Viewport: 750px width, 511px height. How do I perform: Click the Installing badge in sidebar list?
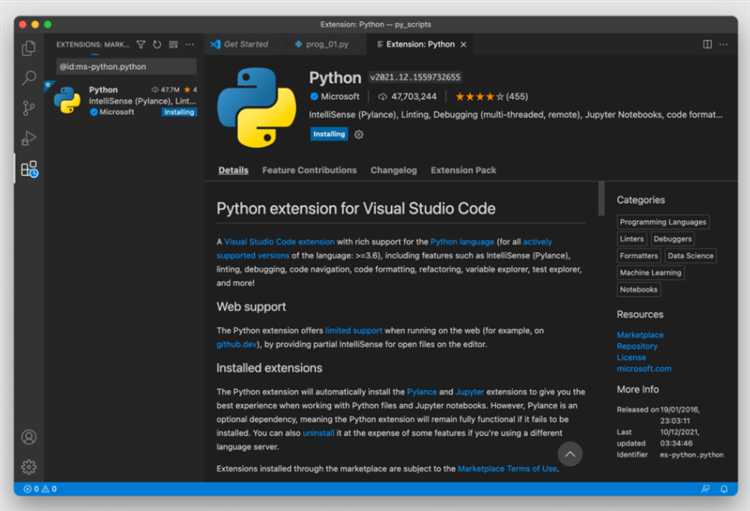[x=179, y=112]
